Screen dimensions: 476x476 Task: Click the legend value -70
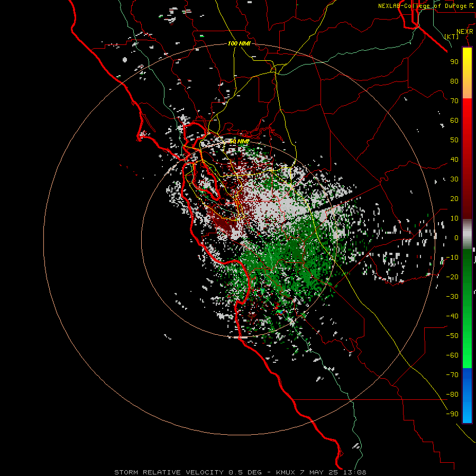coord(452,375)
